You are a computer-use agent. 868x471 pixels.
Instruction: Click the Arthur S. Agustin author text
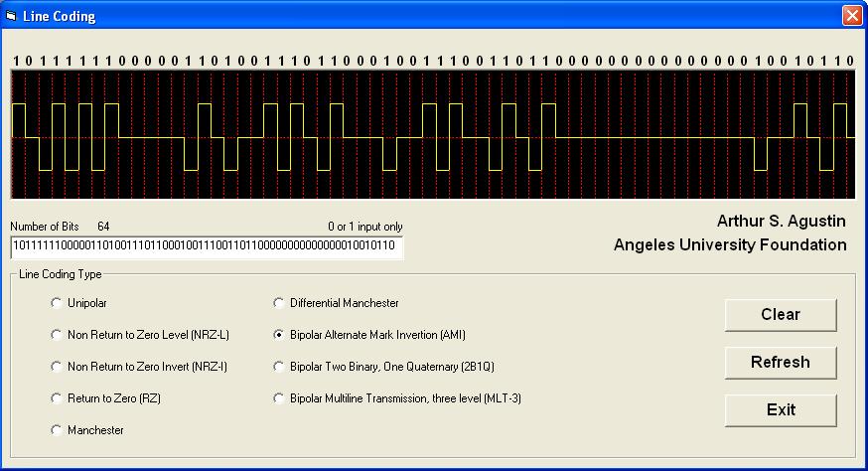click(780, 221)
